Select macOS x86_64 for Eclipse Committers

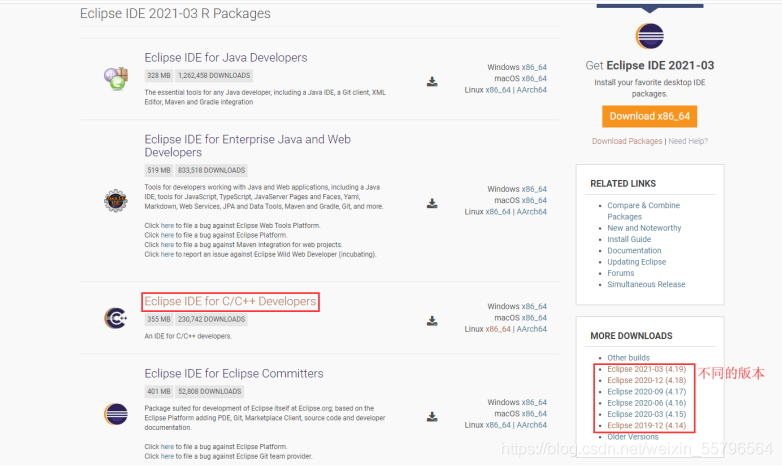pos(534,414)
